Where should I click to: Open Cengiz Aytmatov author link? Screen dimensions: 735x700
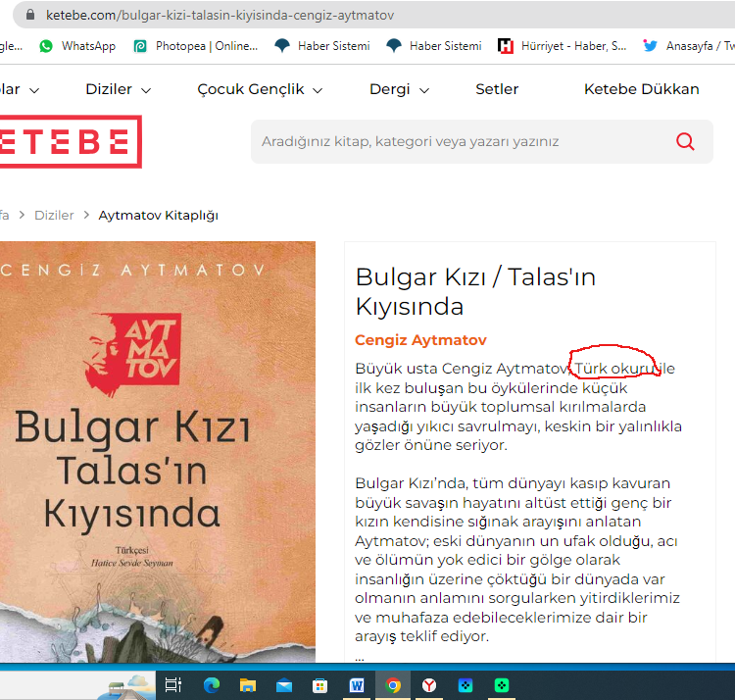point(420,340)
